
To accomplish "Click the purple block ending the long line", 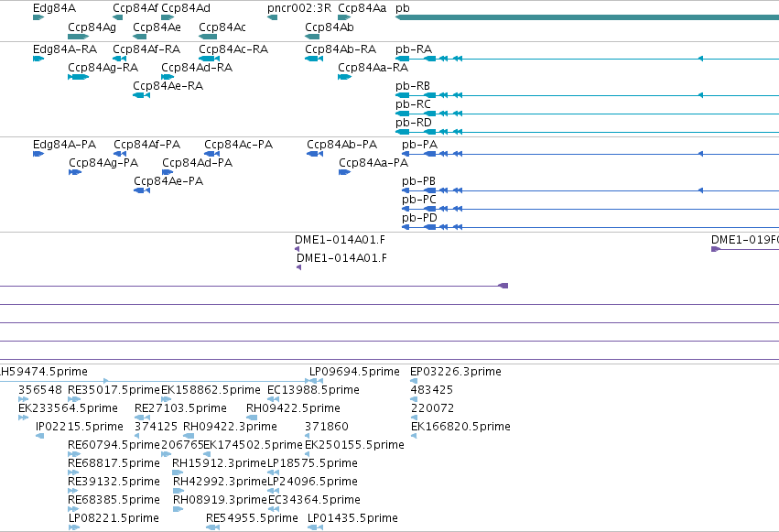I will coord(503,286).
